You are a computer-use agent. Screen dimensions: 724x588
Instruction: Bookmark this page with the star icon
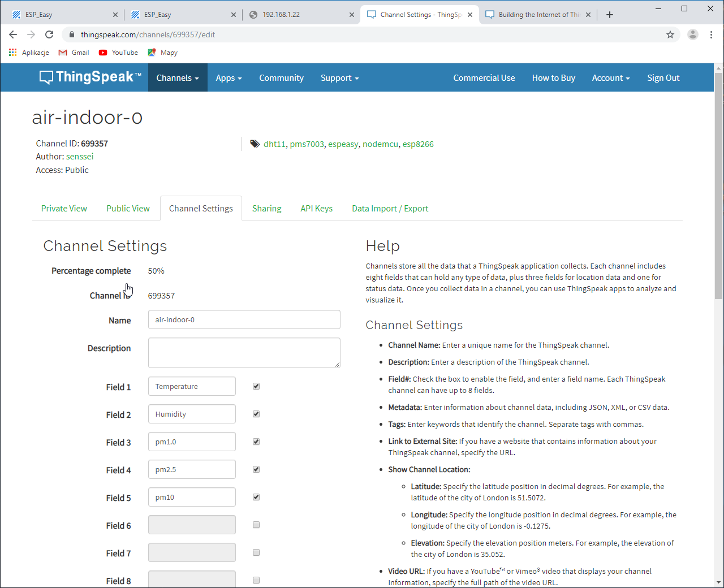pos(670,34)
